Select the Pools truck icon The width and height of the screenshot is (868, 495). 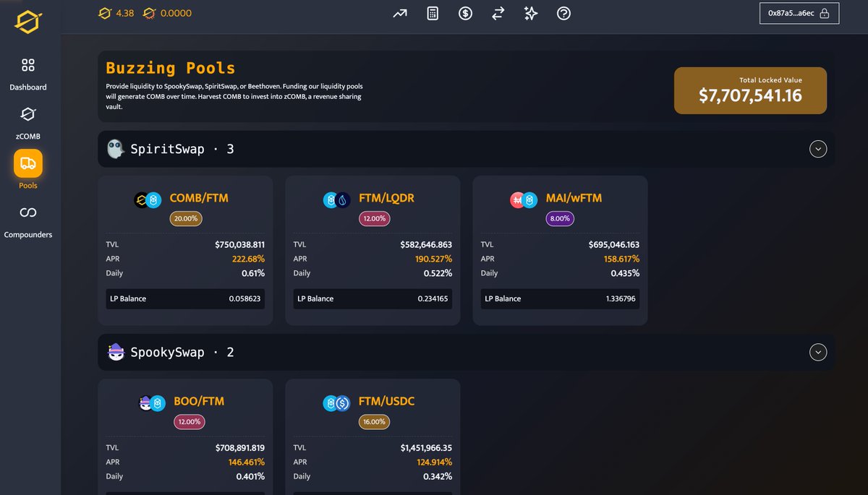tap(28, 163)
